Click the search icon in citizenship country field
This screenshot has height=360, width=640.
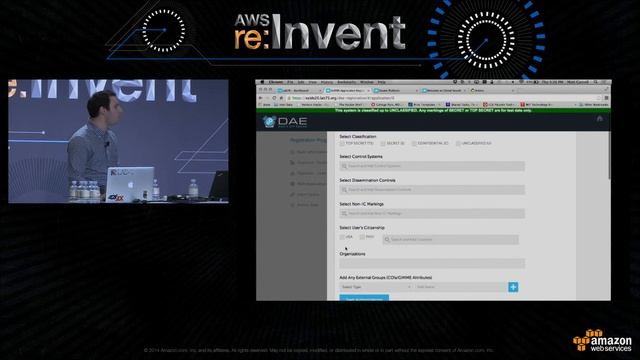[387, 240]
